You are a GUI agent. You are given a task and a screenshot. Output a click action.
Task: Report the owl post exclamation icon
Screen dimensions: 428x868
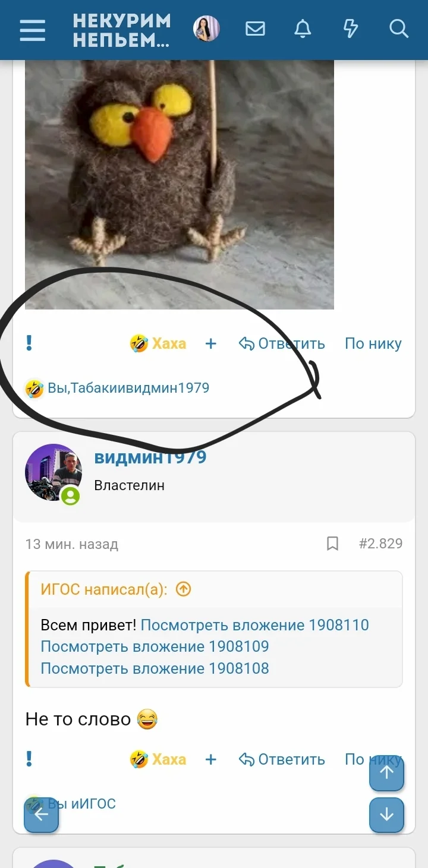tap(29, 343)
